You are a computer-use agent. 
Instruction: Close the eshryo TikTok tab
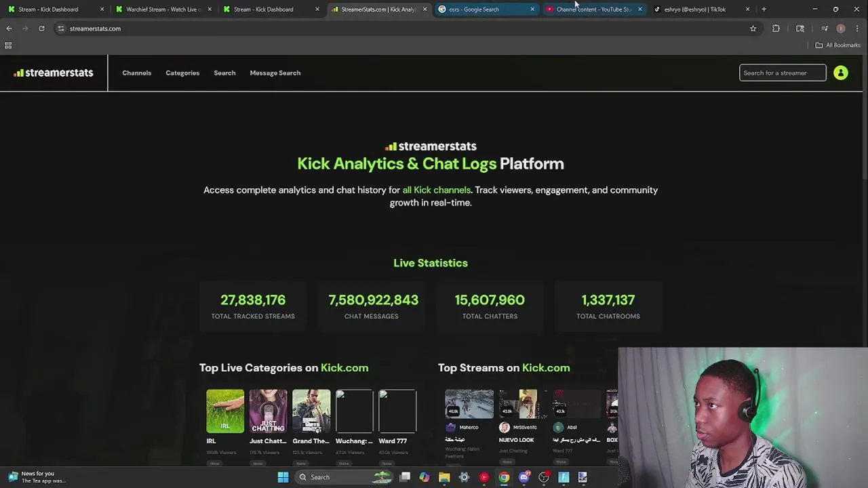coord(747,9)
